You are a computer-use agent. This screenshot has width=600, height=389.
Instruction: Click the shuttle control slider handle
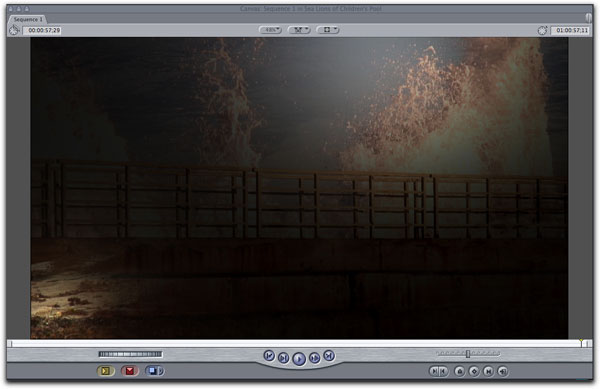468,354
